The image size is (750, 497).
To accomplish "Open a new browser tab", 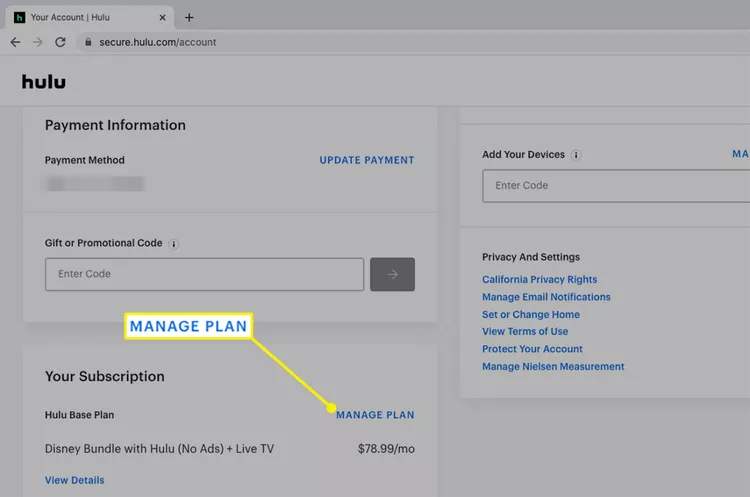I will click(189, 18).
